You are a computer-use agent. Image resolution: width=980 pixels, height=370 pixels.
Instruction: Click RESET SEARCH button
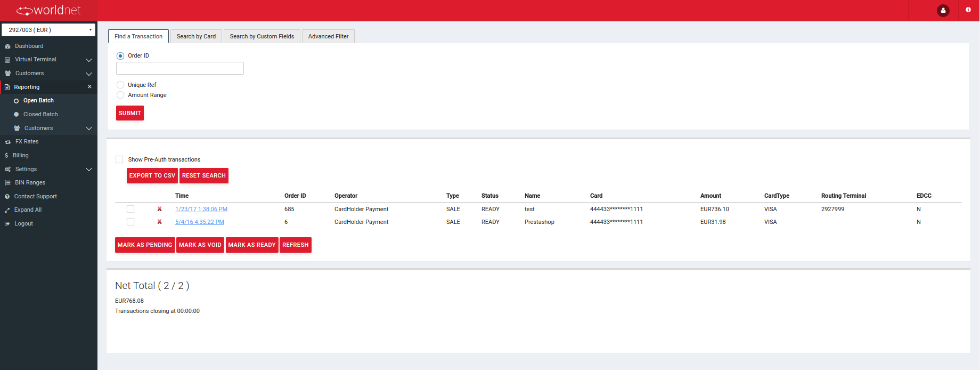[204, 176]
